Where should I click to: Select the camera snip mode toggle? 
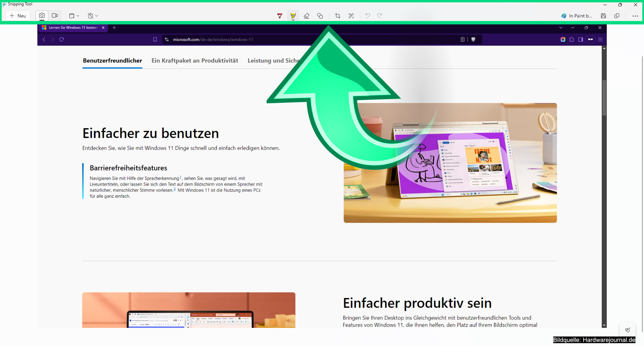pyautogui.click(x=42, y=16)
